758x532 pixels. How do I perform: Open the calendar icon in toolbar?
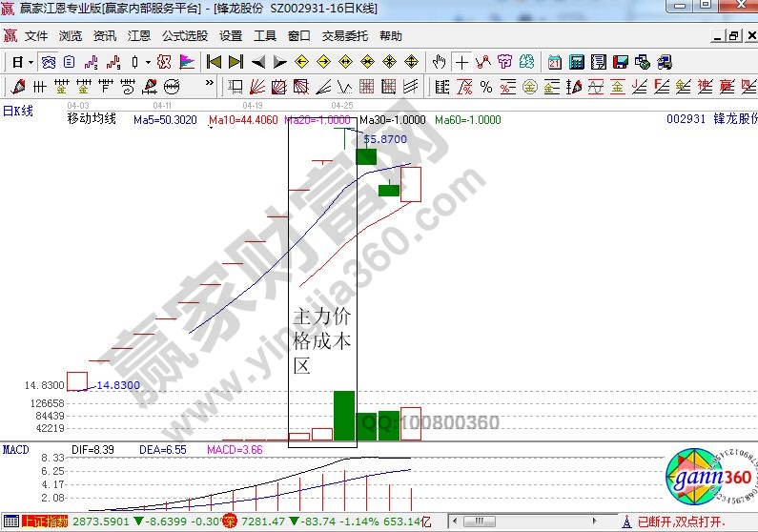(554, 62)
